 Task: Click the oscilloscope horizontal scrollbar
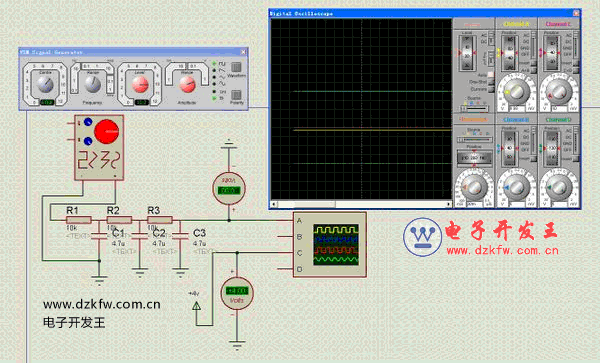pyautogui.click(x=361, y=204)
